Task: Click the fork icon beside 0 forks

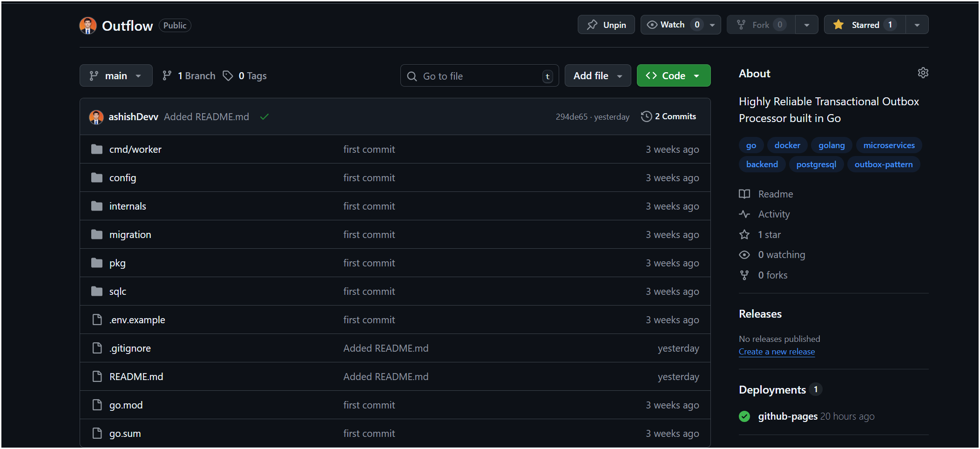Action: 744,275
